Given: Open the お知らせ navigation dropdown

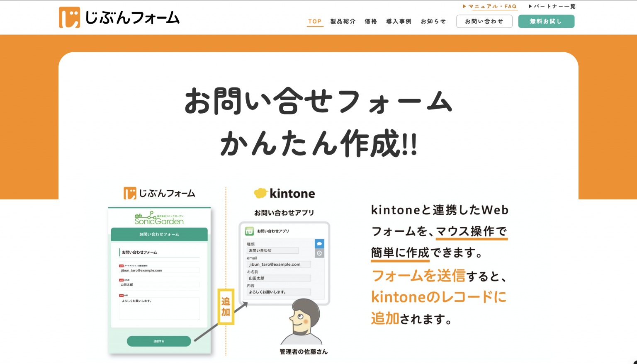Looking at the screenshot, I should point(433,21).
